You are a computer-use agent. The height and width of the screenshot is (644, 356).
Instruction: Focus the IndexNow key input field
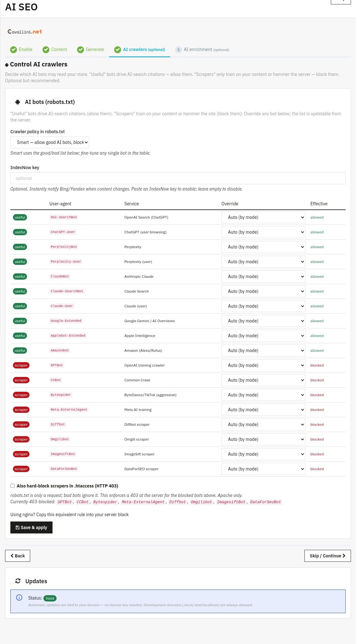coord(178,178)
